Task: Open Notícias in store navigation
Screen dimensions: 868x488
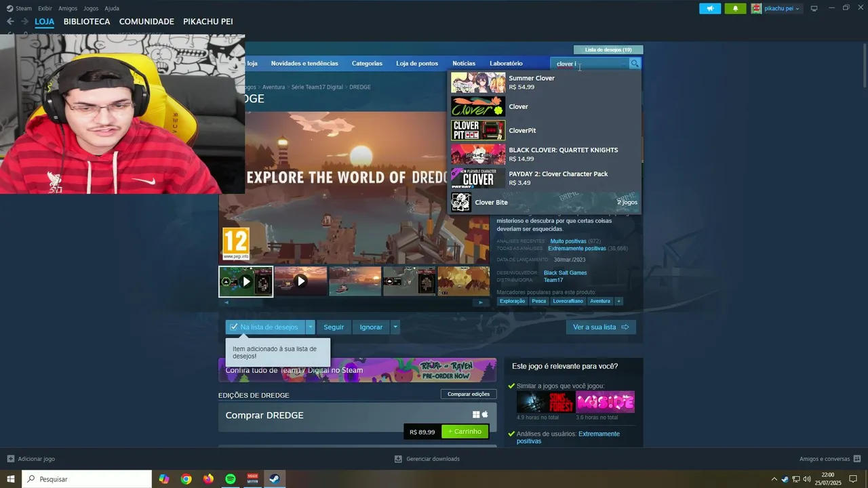Action: coord(464,64)
